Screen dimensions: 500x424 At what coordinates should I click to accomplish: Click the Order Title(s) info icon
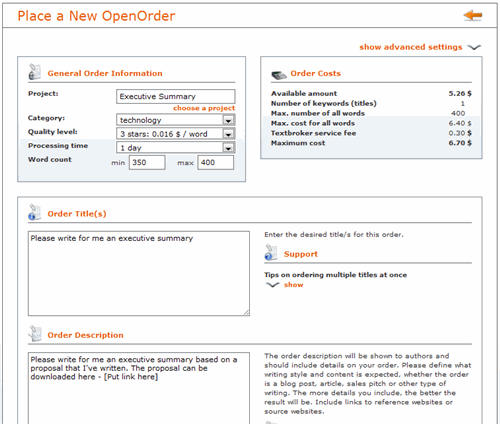click(34, 212)
